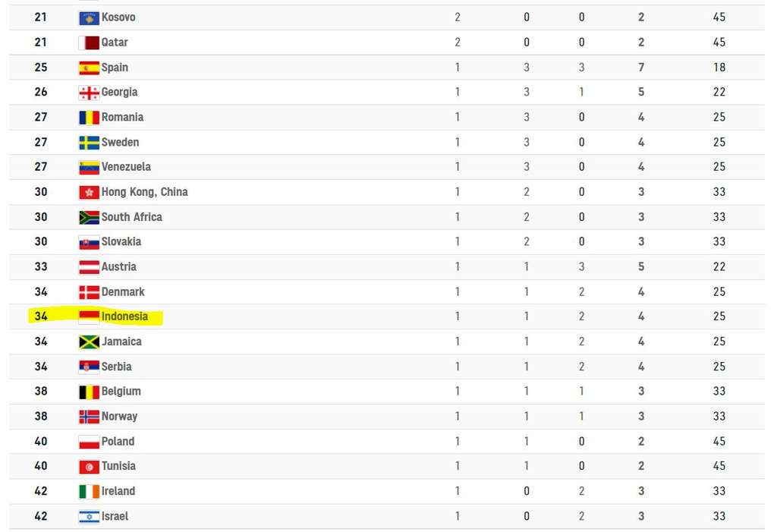Click the Georgia flag icon
The height and width of the screenshot is (532, 777).
(90, 93)
